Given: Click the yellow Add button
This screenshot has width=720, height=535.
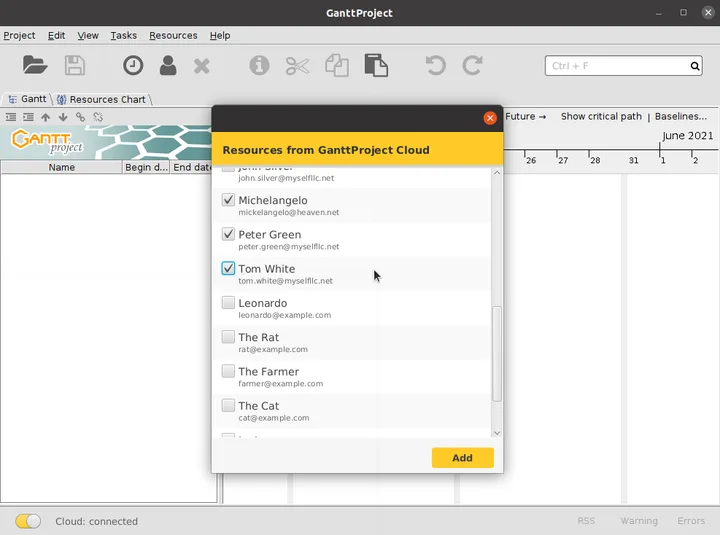Looking at the screenshot, I should [462, 458].
